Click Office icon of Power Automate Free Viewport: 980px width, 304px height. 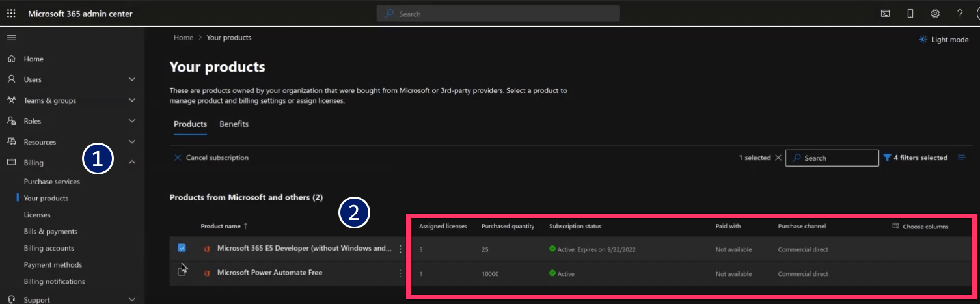point(206,273)
